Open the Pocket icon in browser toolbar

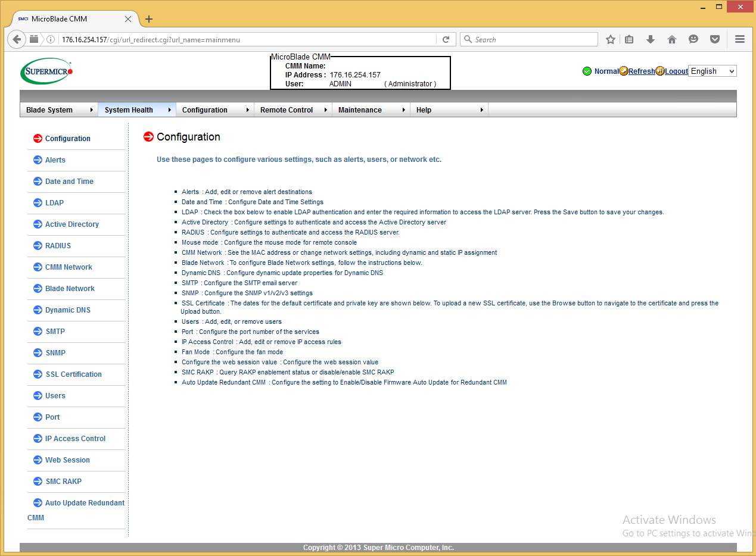coord(715,39)
